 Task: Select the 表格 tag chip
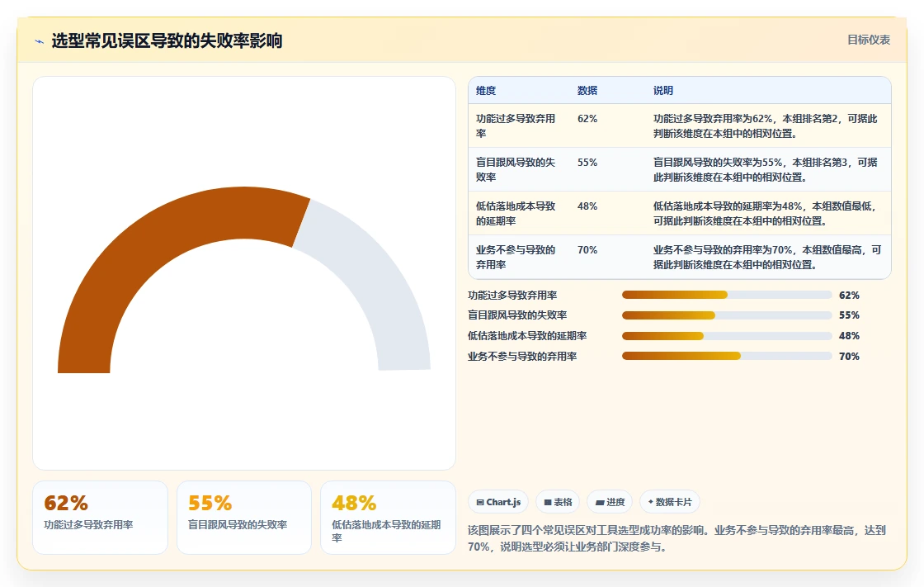[x=558, y=502]
